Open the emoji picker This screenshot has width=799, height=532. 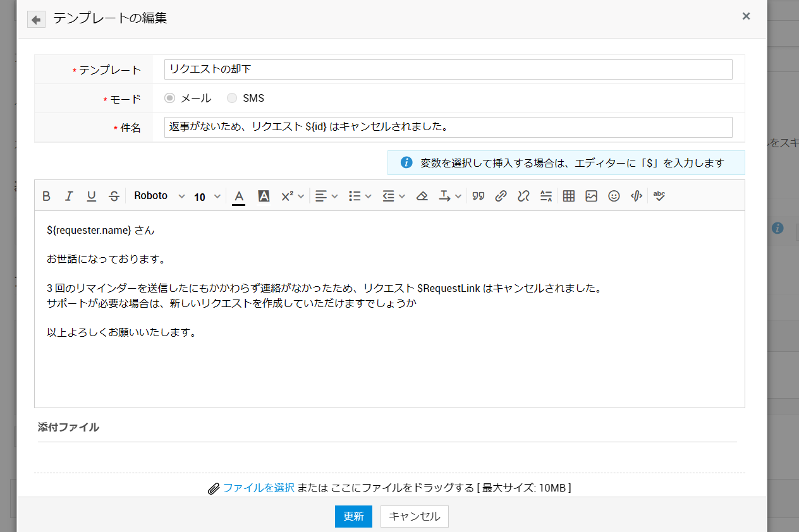click(614, 196)
